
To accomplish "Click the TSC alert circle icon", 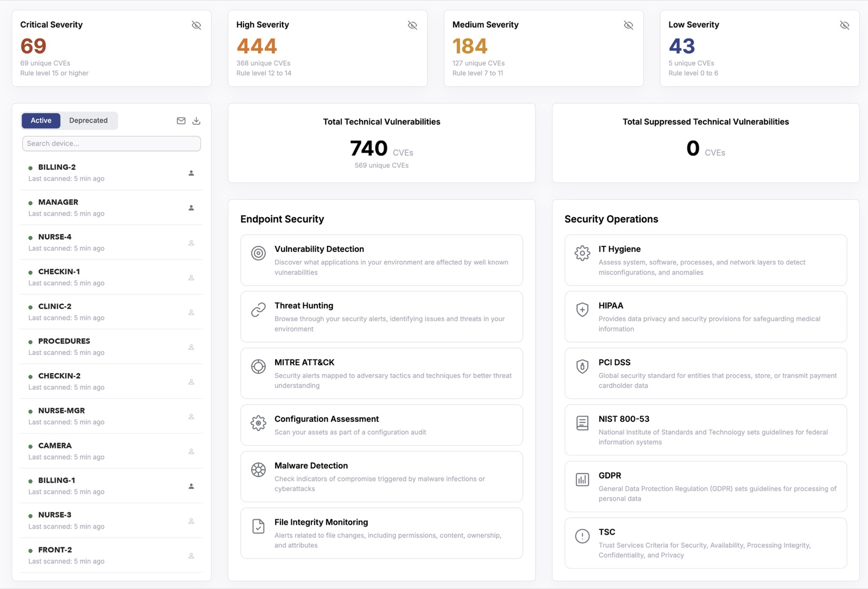I will click(582, 536).
